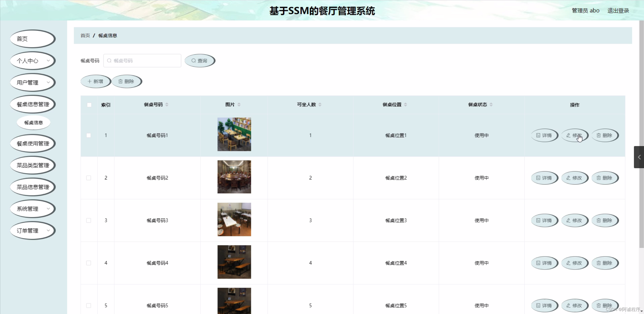The image size is (644, 314).
Task: Collapse the page via right-edge chevron
Action: click(639, 157)
